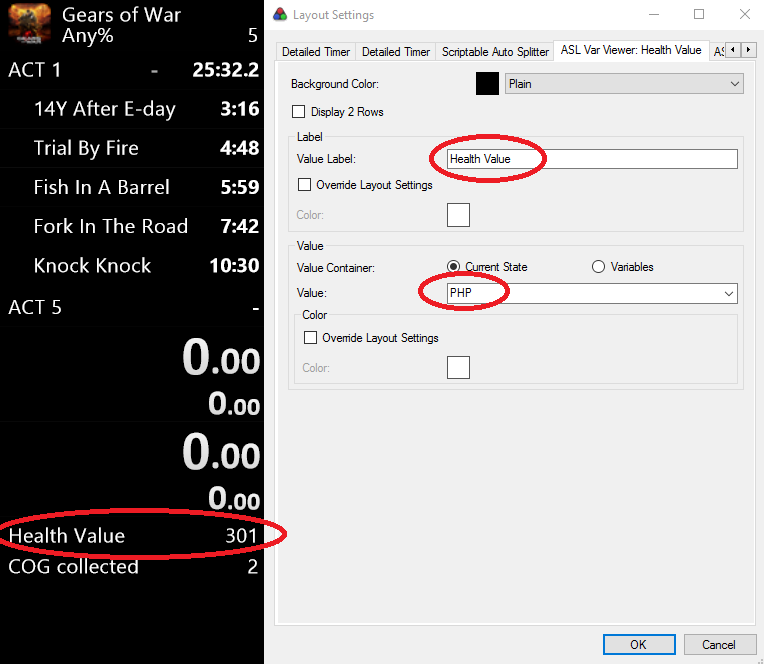Minimize the Layout Settings window
The width and height of the screenshot is (764, 664).
(654, 14)
